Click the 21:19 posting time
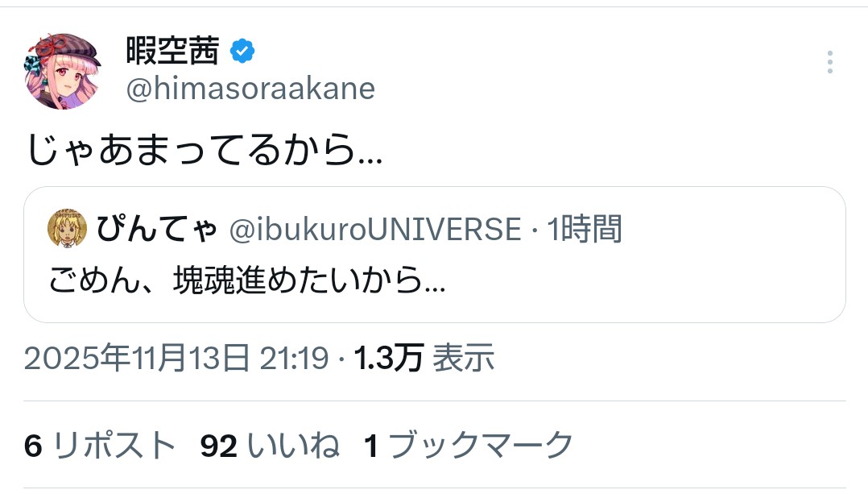 (x=294, y=359)
